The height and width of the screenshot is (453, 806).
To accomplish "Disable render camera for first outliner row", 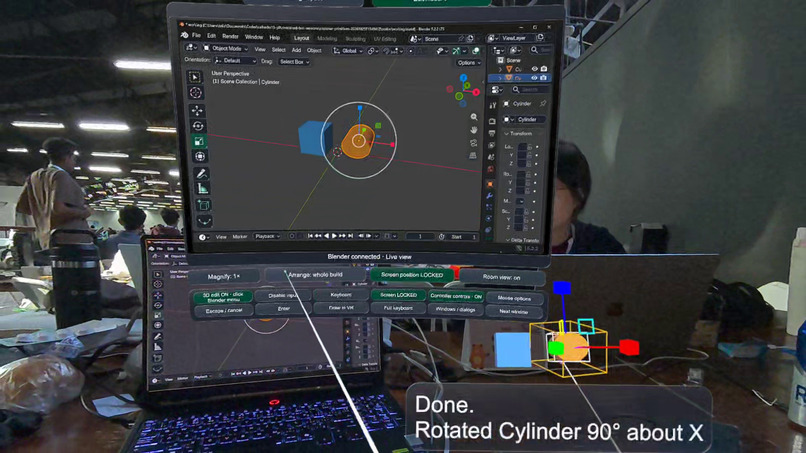I will click(544, 68).
